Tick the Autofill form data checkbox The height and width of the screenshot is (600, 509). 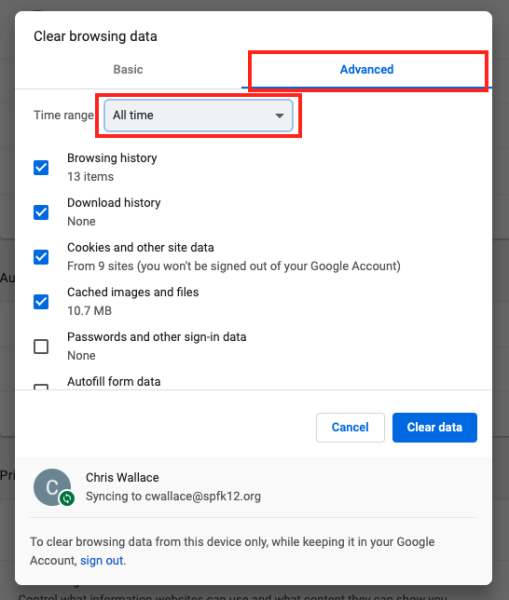41,387
